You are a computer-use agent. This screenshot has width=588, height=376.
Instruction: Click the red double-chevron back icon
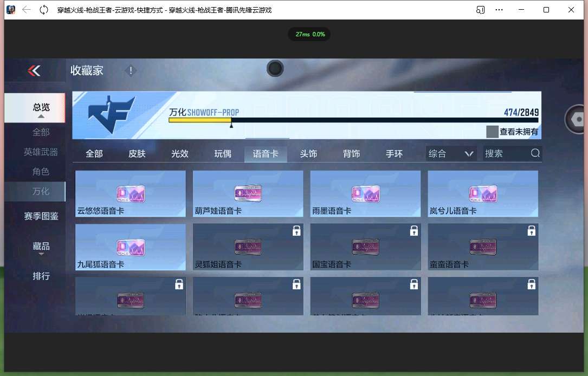34,70
